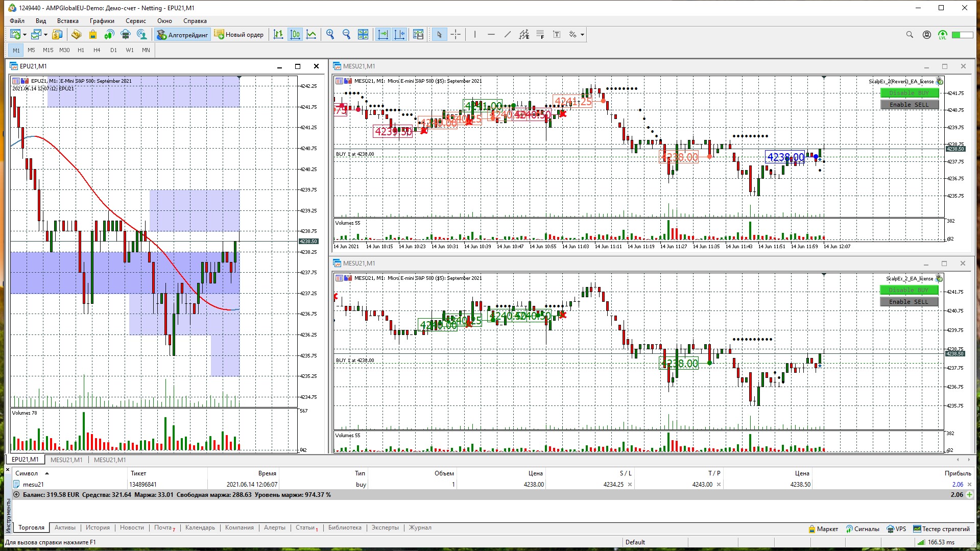Image resolution: width=980 pixels, height=551 pixels.
Task: Click the Новый ордер button
Action: pyautogui.click(x=239, y=35)
